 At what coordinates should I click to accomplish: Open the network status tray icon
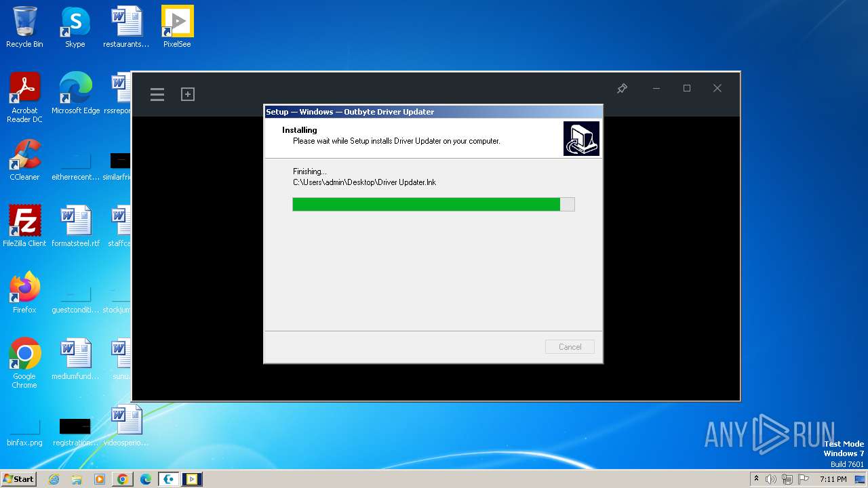click(787, 479)
